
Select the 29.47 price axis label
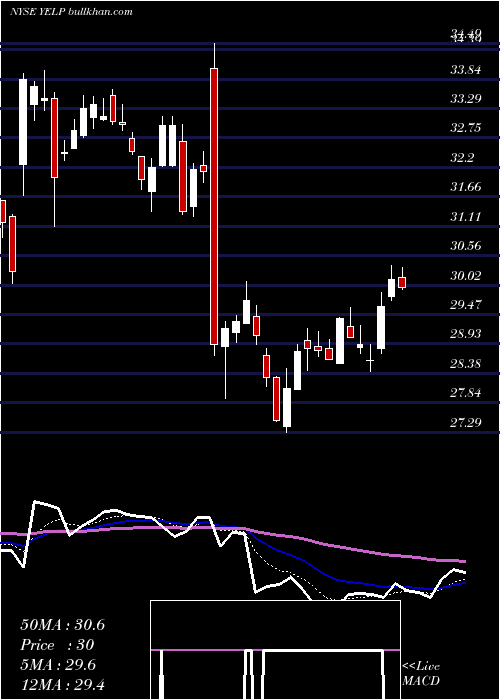tap(466, 304)
